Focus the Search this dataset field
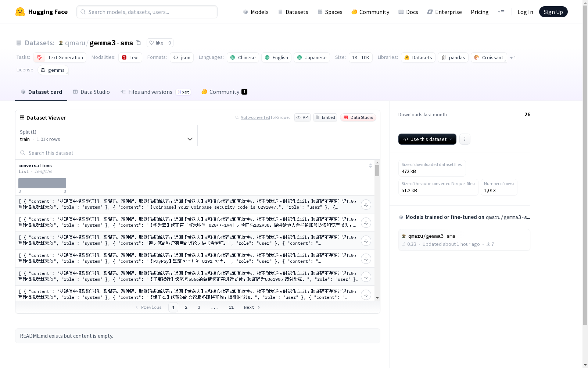 point(198,153)
